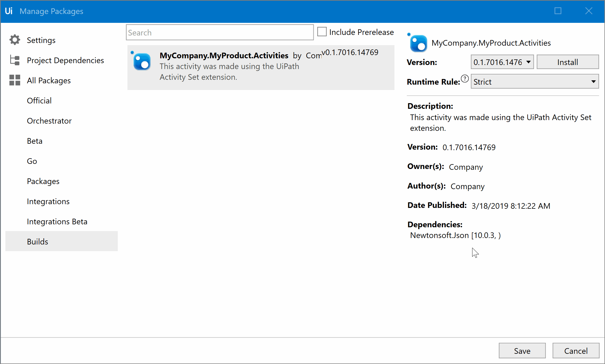
Task: Save the package changes
Action: click(x=522, y=351)
